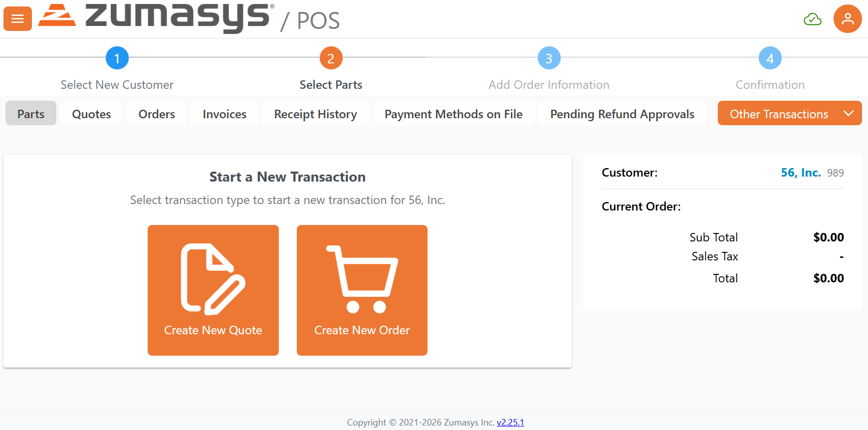Open the Quotes tab
The height and width of the screenshot is (430, 868).
[91, 114]
